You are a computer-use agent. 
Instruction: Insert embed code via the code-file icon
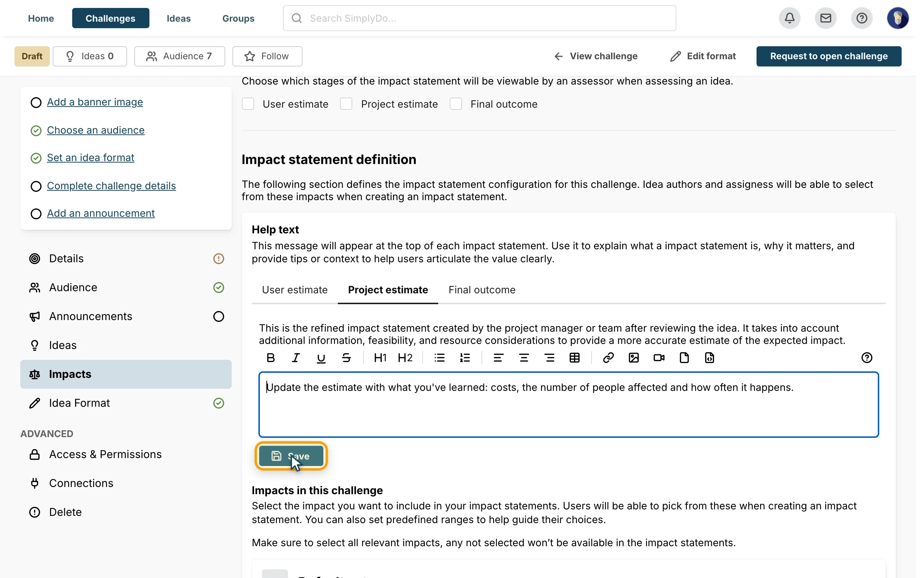709,358
